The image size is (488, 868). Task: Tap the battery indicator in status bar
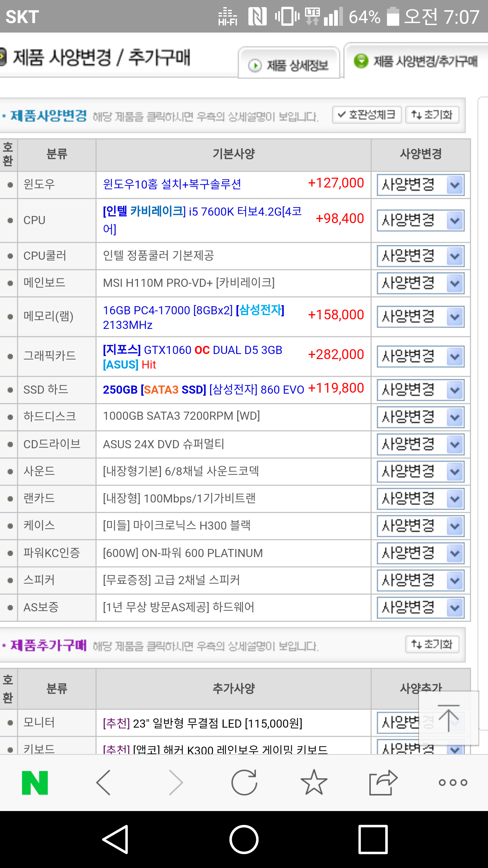point(393,16)
